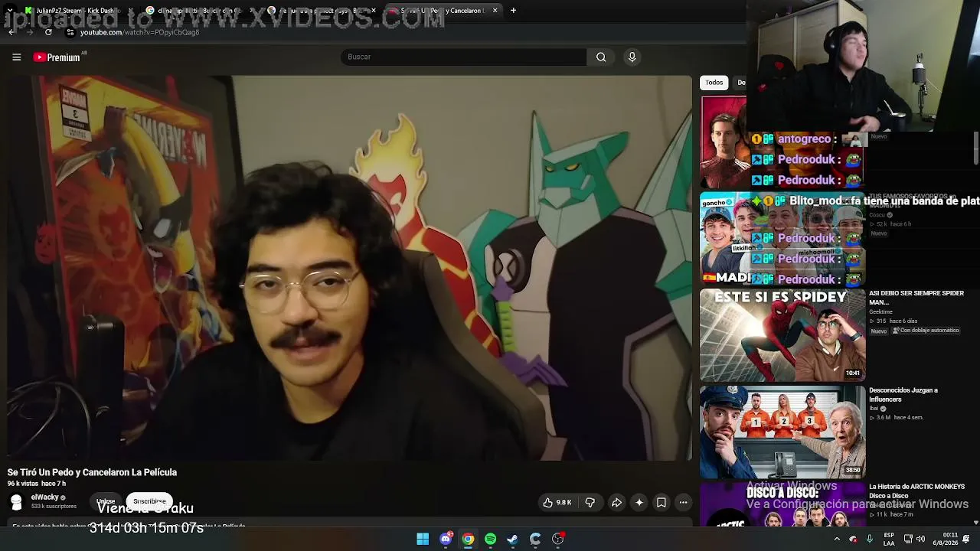Open elWacky channel avatar
The height and width of the screenshot is (551, 980).
pyautogui.click(x=16, y=501)
